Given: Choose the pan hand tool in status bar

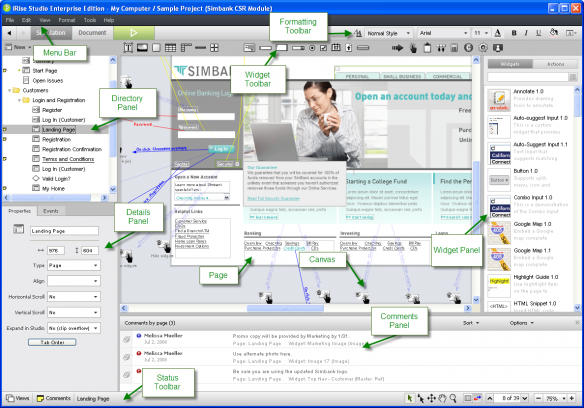Looking at the screenshot, I should coord(442,398).
